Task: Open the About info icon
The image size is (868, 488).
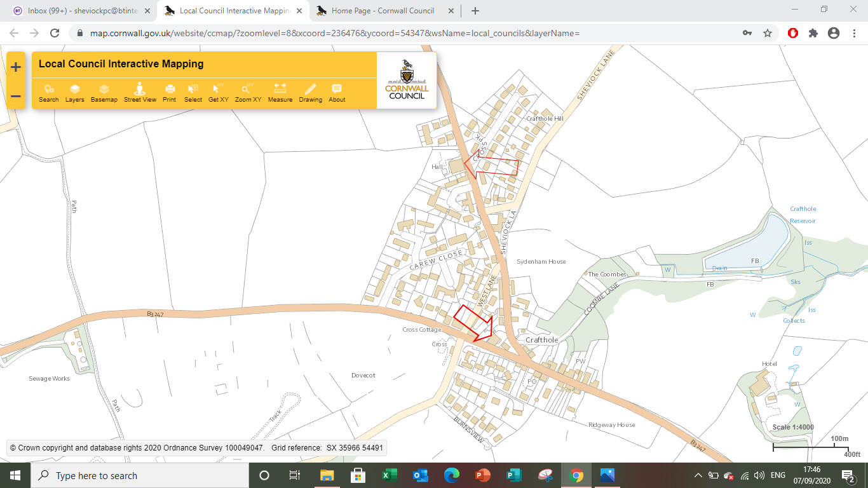Action: [x=337, y=93]
